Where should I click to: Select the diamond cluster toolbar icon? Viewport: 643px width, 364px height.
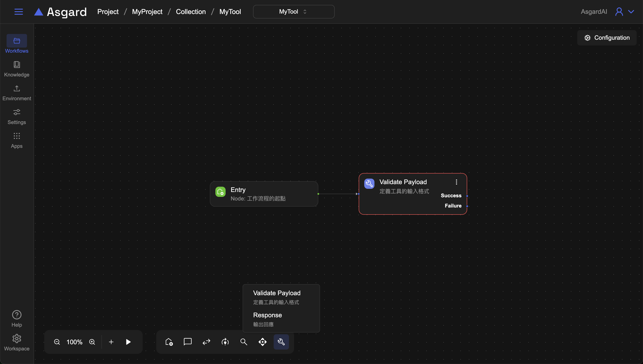(x=262, y=342)
